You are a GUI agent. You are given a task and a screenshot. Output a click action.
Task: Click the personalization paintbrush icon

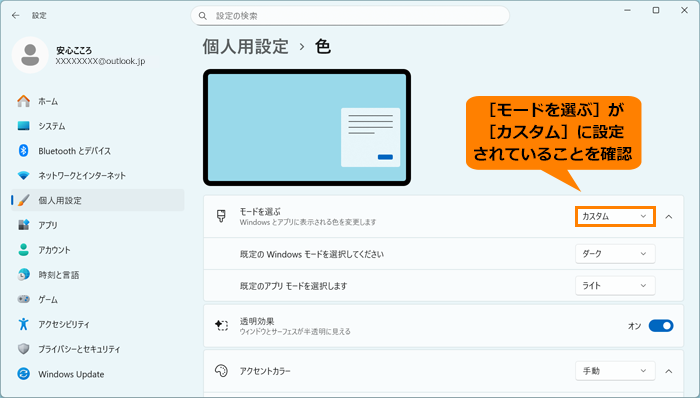[x=23, y=200]
